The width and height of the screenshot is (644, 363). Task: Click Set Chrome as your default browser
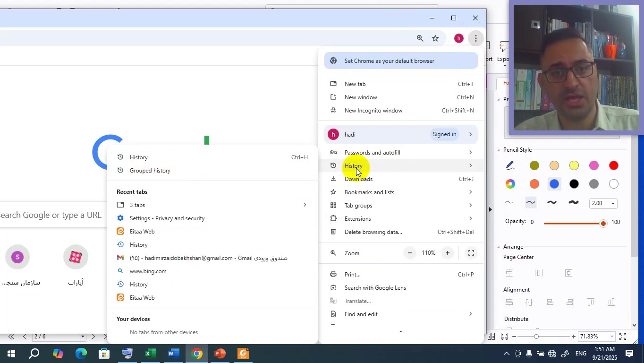coord(401,60)
